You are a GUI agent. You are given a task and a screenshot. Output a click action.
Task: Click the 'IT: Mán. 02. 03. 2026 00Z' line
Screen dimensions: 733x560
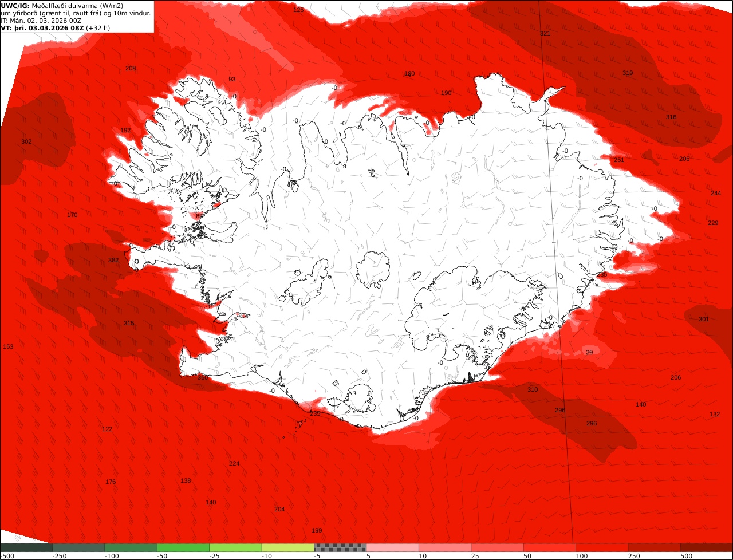tap(41, 20)
